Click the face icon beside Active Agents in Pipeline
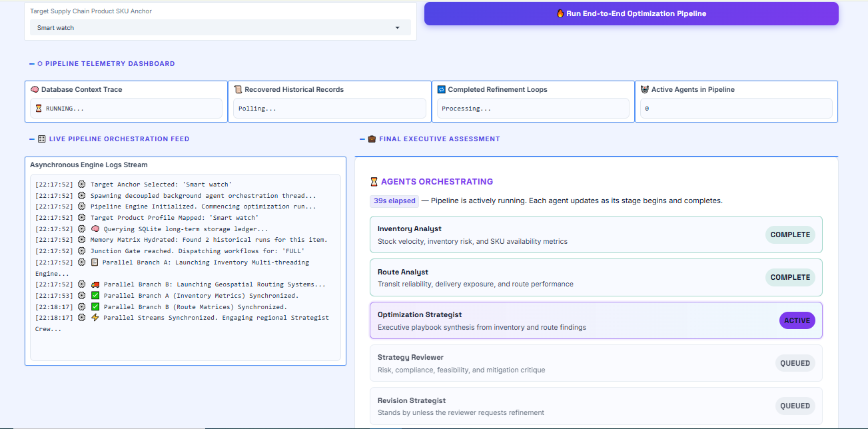The height and width of the screenshot is (429, 868). coord(644,89)
